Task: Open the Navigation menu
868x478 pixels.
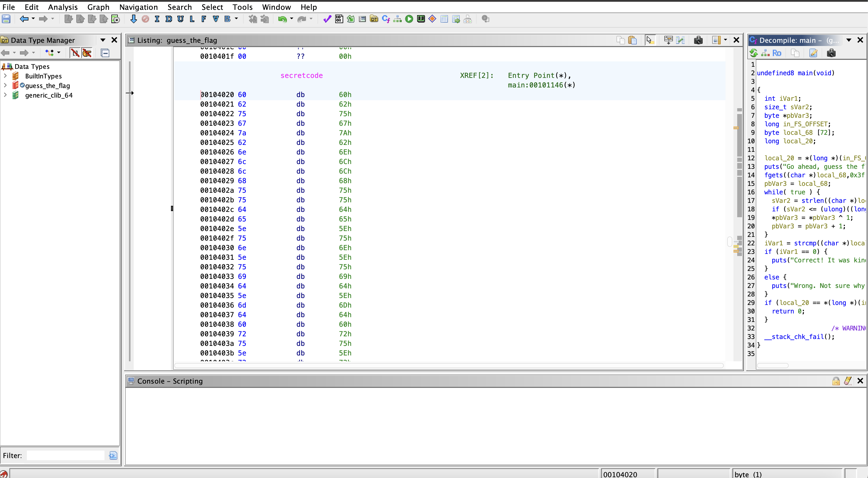Action: pyautogui.click(x=139, y=7)
